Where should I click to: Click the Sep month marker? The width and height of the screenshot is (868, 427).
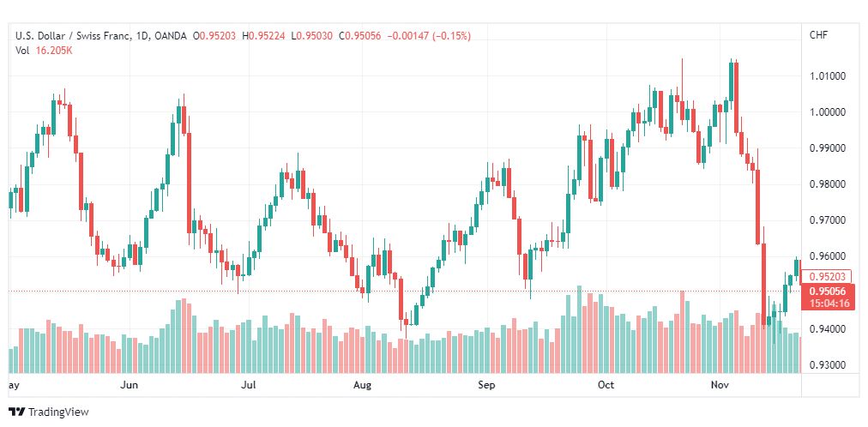[486, 384]
